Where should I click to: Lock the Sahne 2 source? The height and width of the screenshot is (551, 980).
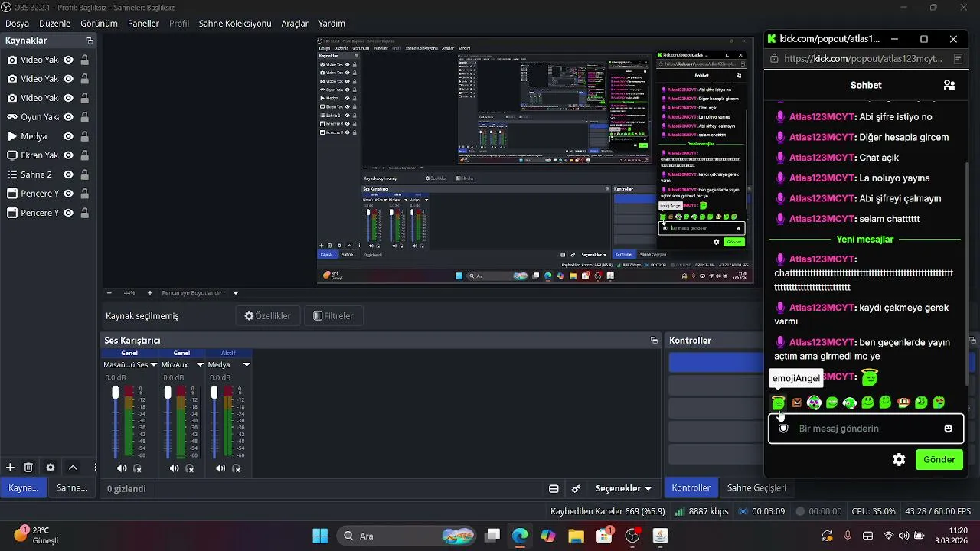point(84,174)
